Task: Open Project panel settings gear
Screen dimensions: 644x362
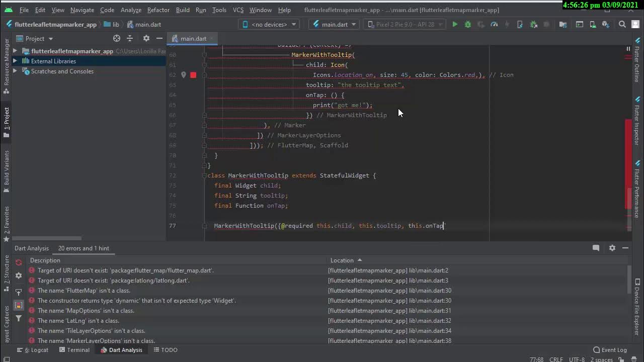Action: pyautogui.click(x=146, y=38)
